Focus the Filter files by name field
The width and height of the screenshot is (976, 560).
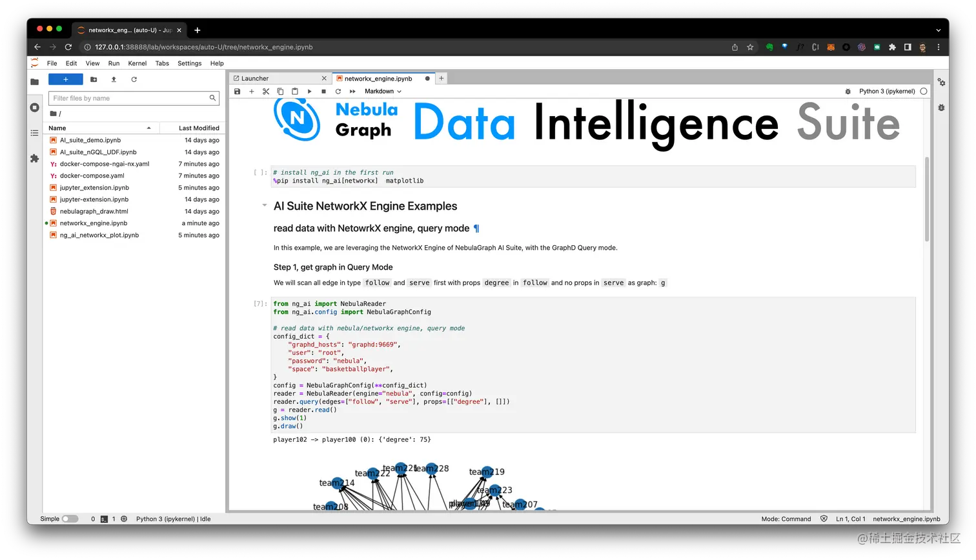(x=134, y=98)
